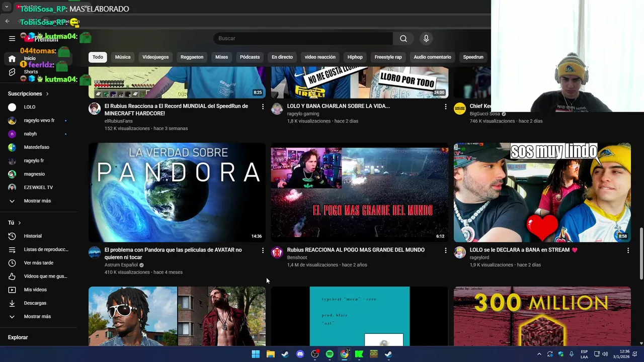Open the browser tab list dropdown

point(7,8)
